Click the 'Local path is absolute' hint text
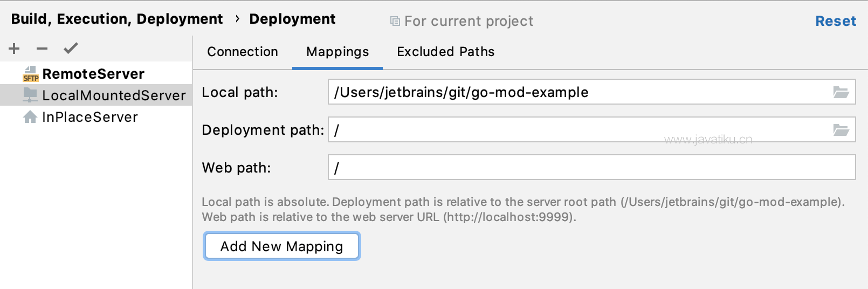 [523, 209]
